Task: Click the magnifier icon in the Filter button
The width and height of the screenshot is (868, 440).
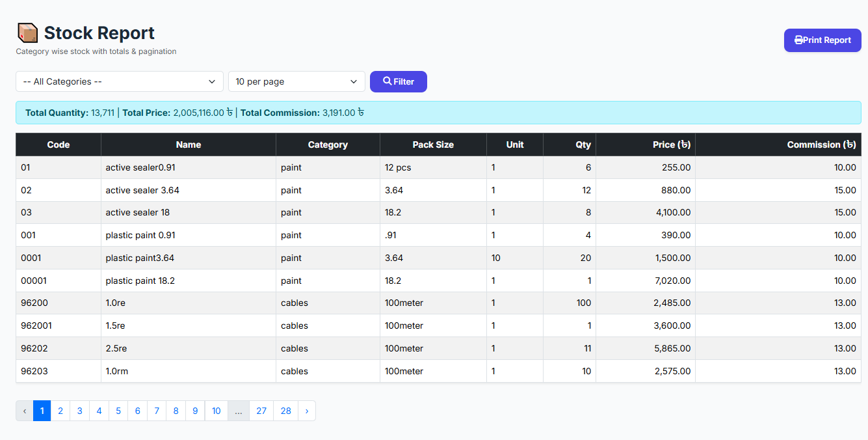Action: tap(387, 81)
